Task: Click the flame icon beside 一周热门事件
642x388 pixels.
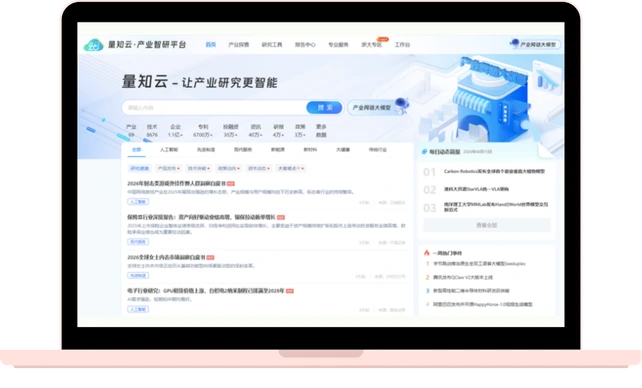Action: click(x=427, y=253)
